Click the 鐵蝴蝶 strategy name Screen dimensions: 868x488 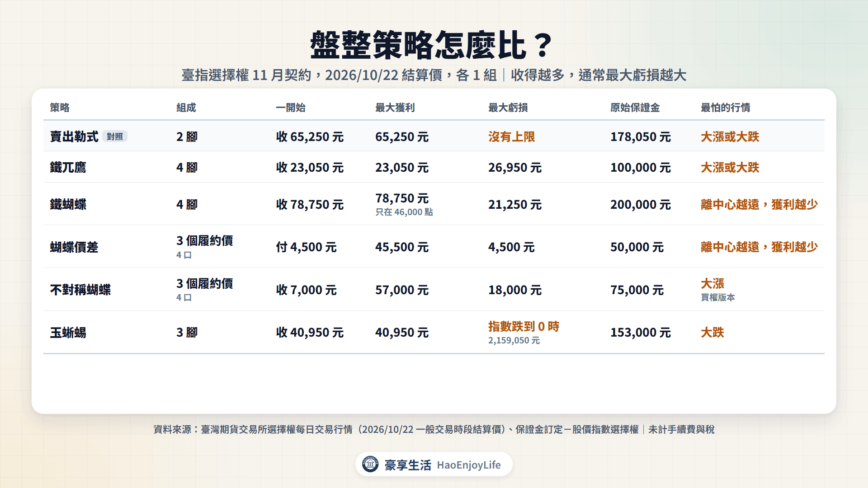(x=68, y=204)
